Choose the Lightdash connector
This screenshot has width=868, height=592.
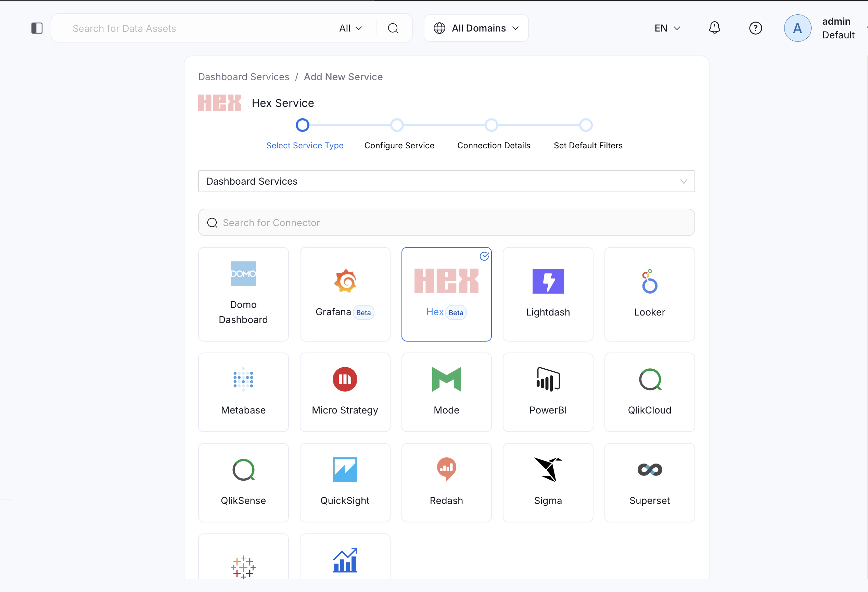coord(548,294)
